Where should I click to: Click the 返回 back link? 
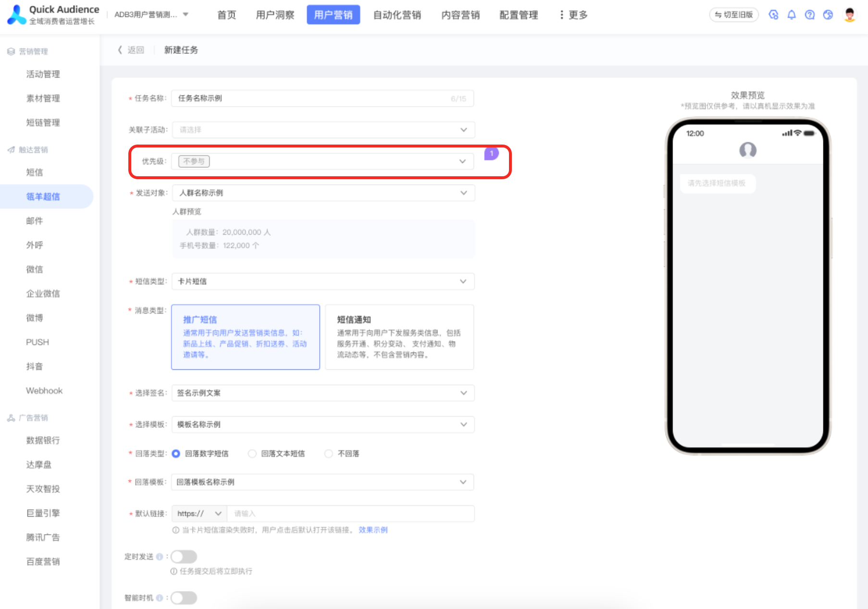136,50
